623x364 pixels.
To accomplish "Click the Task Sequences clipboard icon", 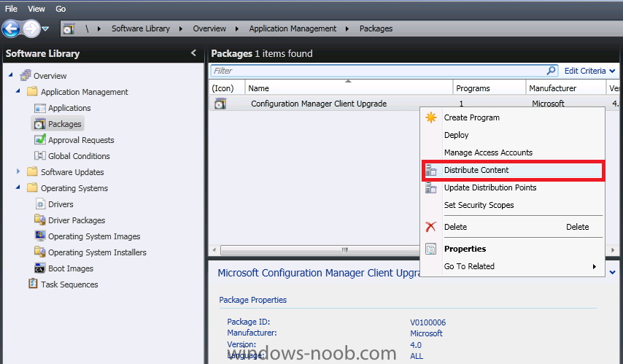I will pos(33,284).
